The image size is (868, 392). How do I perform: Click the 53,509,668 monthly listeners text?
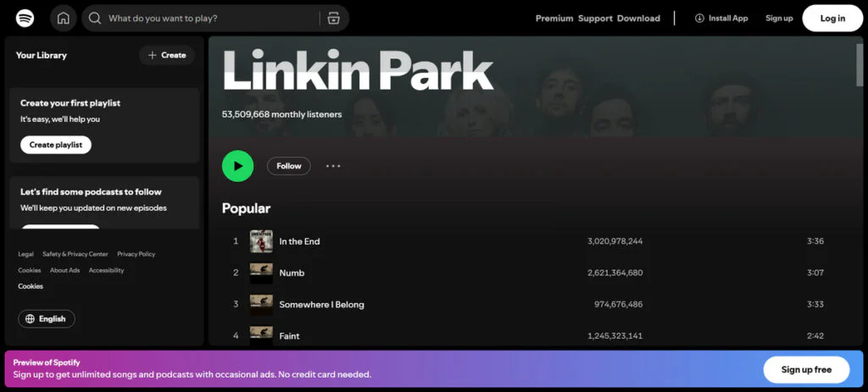(x=281, y=114)
